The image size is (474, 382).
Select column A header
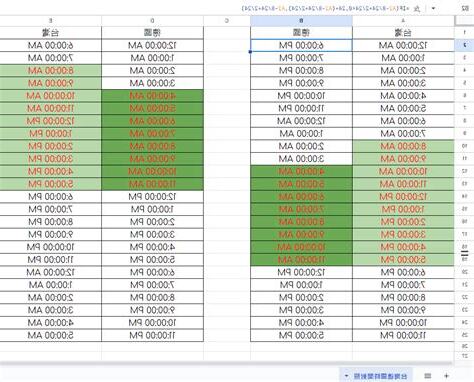point(403,21)
